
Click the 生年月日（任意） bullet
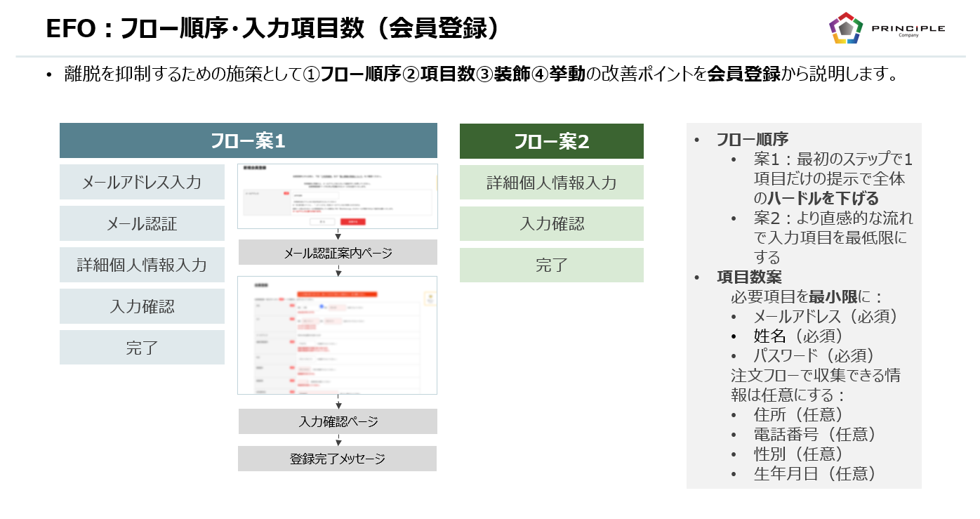click(815, 473)
